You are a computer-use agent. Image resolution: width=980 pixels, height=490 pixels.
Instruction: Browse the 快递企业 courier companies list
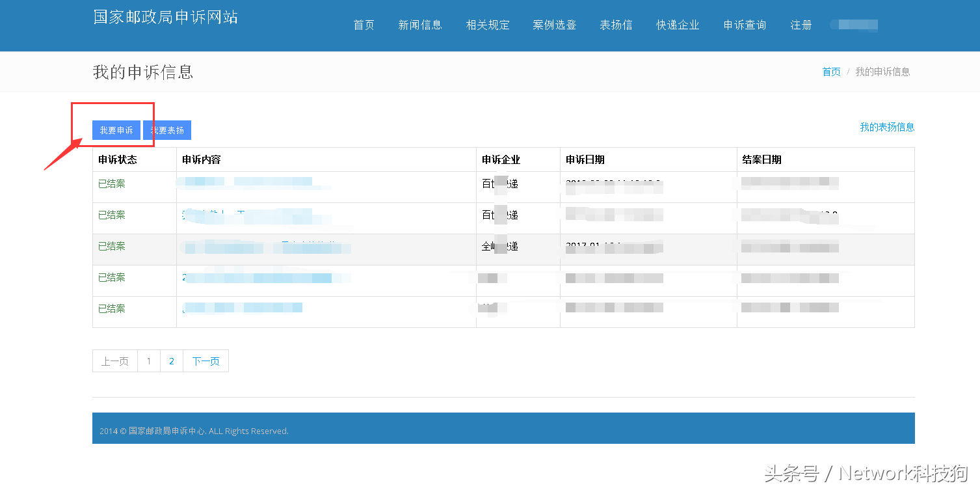678,25
